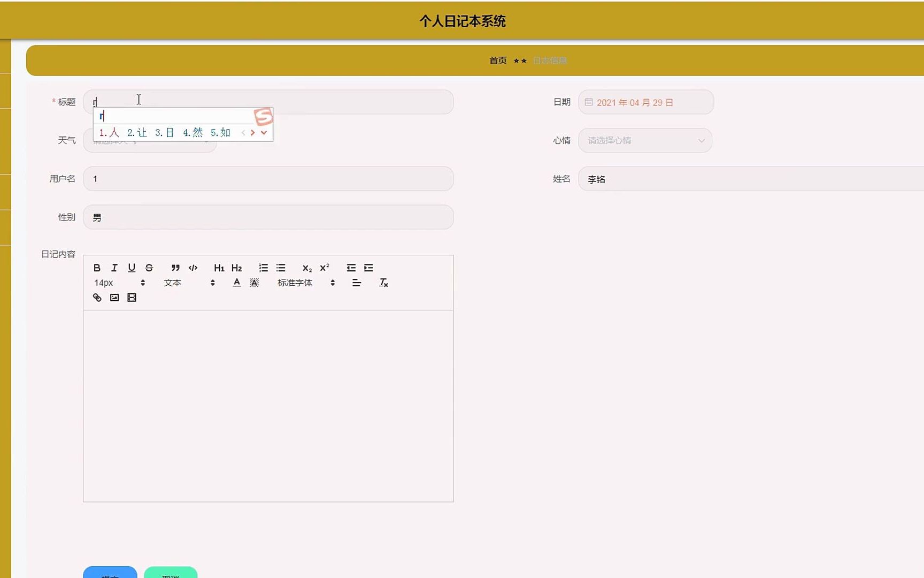
Task: Insert a code block in the editor
Action: coord(193,268)
